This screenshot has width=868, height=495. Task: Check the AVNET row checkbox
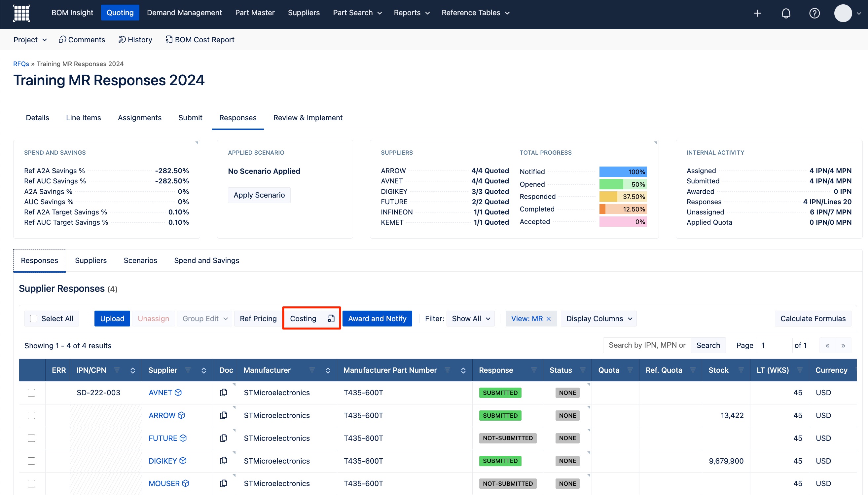(x=31, y=393)
